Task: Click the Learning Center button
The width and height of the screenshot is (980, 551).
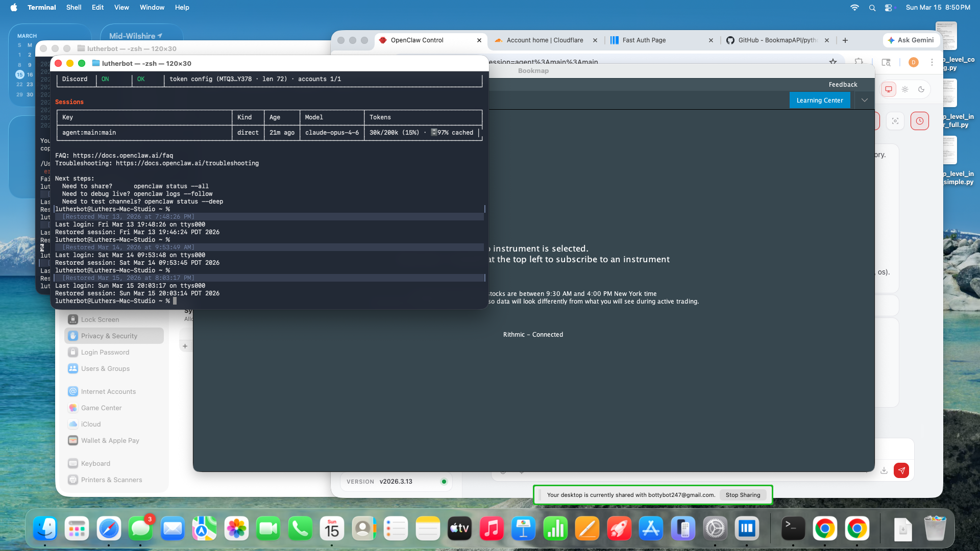Action: pyautogui.click(x=819, y=100)
